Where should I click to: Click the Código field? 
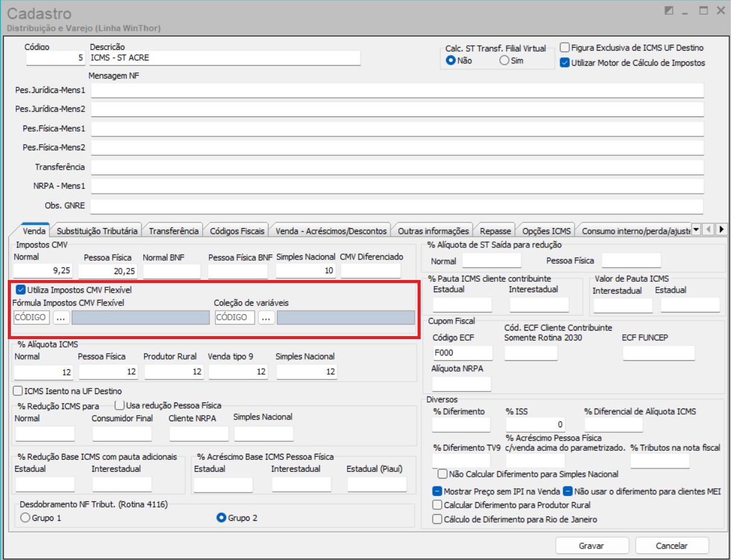(56, 58)
